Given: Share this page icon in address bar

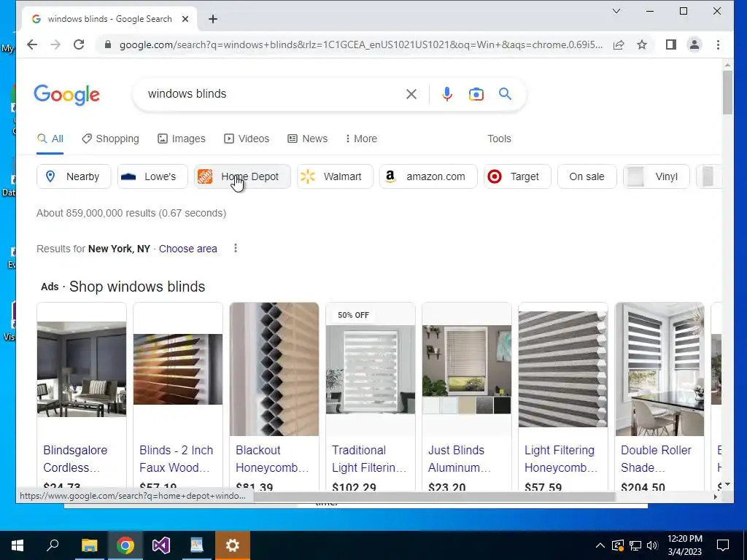Looking at the screenshot, I should click(x=619, y=44).
